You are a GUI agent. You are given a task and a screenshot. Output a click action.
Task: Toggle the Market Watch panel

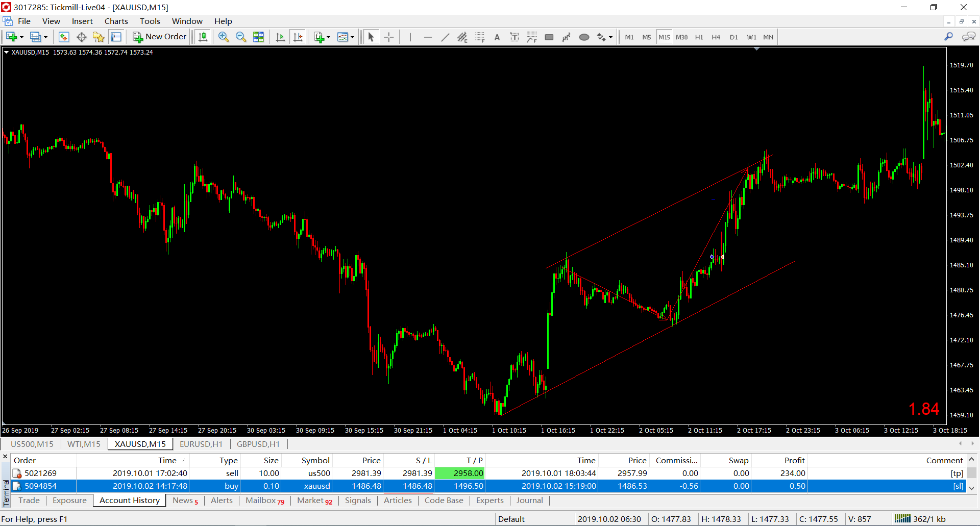click(x=64, y=37)
